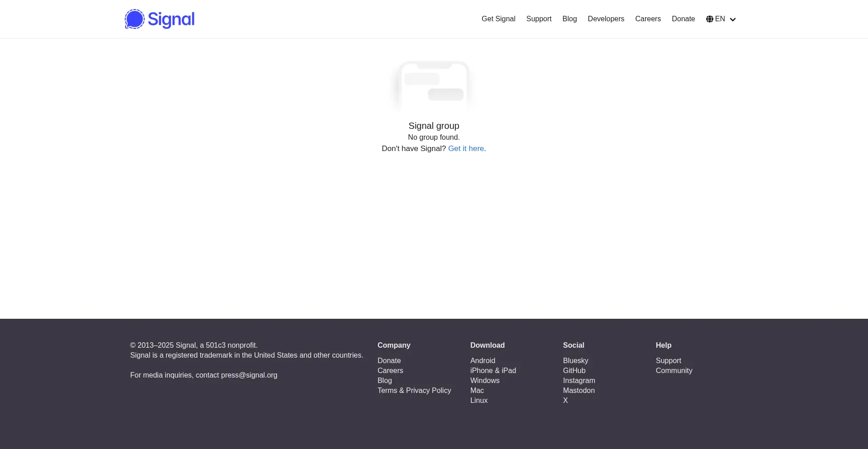868x449 pixels.
Task: Select iPhone & iPad download link
Action: click(493, 371)
